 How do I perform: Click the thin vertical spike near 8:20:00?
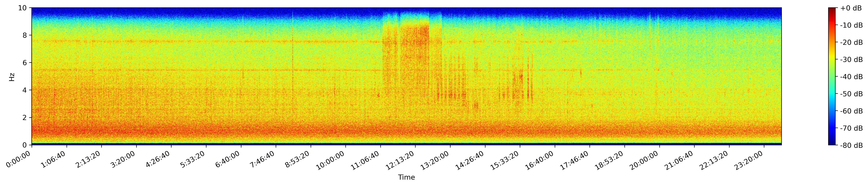coord(293,61)
